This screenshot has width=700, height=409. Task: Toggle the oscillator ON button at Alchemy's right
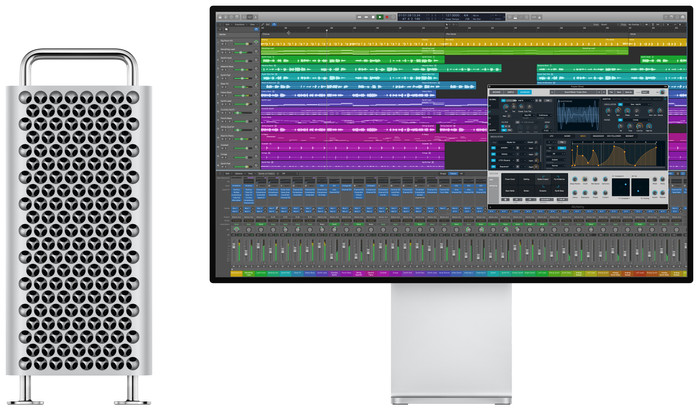pos(620,104)
